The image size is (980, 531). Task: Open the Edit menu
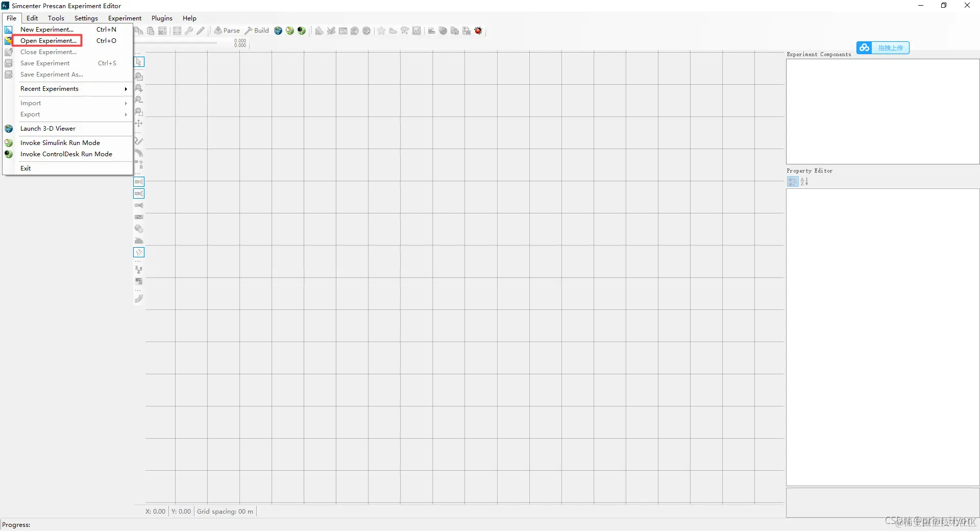click(x=32, y=18)
